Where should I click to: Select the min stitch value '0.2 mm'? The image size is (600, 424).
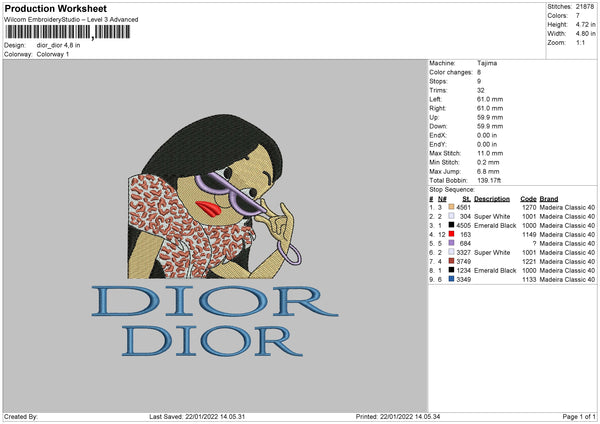[488, 162]
